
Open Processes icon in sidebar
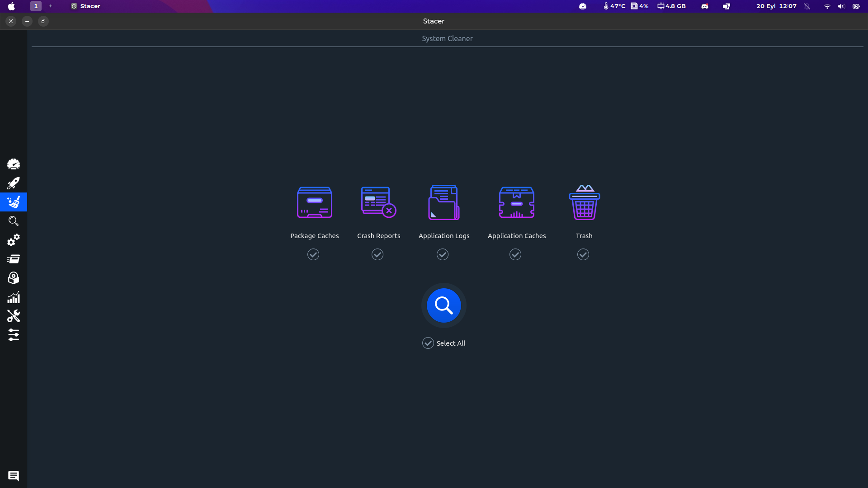click(14, 259)
